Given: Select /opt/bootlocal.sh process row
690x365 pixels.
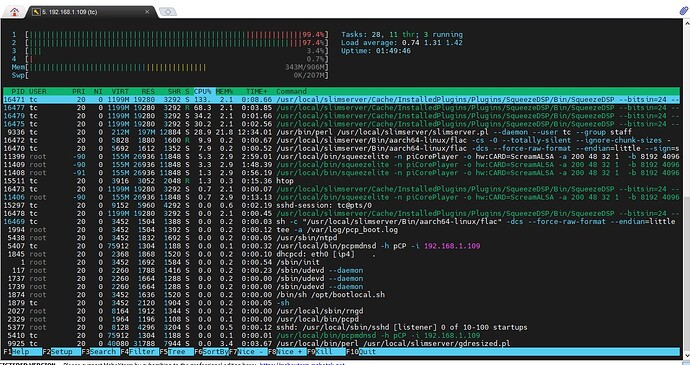Looking at the screenshot, I should [341, 295].
